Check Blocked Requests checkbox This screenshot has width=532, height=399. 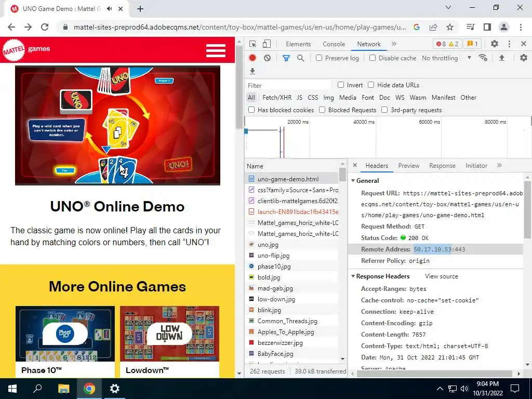[x=322, y=110]
